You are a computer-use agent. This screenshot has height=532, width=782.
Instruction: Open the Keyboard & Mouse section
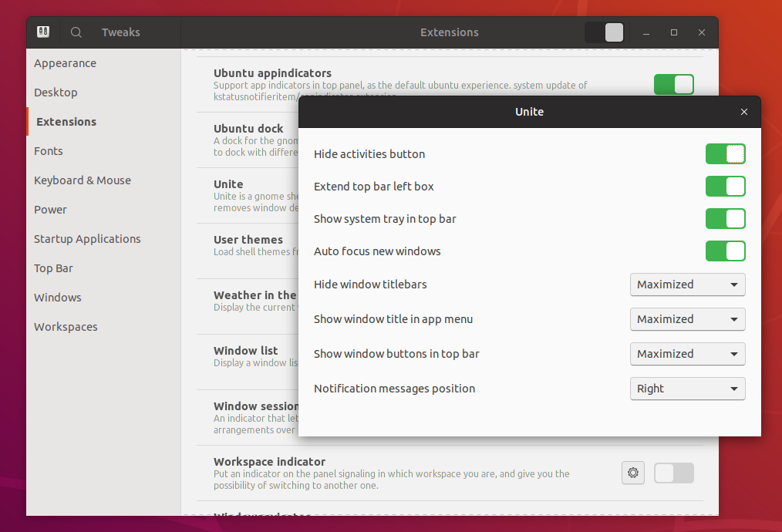click(x=83, y=180)
